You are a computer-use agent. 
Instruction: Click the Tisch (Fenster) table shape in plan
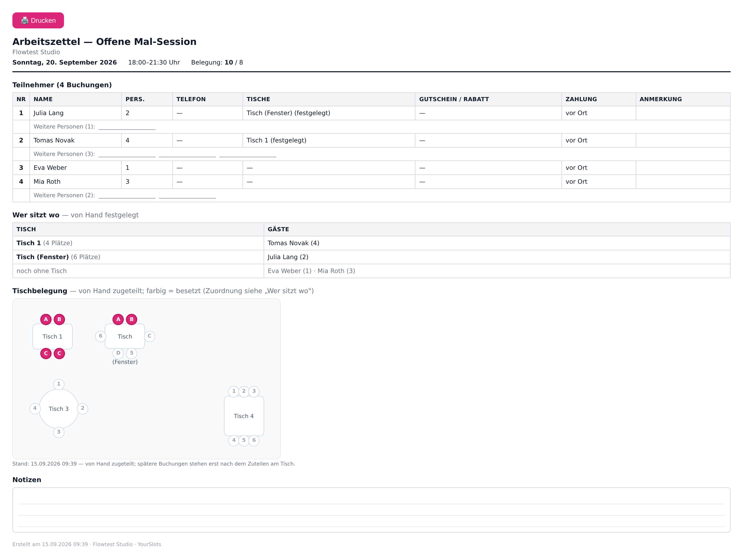[125, 336]
